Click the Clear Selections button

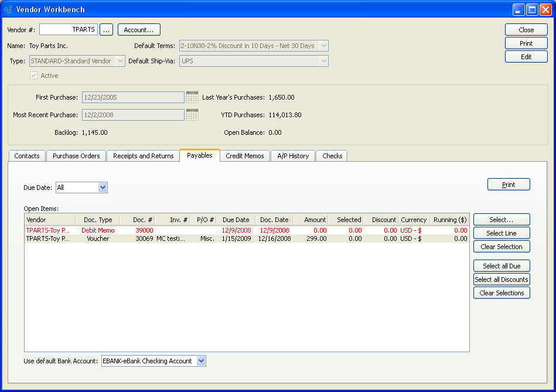[x=502, y=293]
